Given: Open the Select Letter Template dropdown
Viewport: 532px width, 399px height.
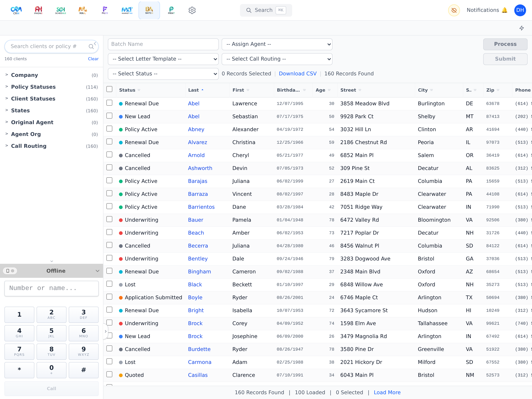Looking at the screenshot, I should 163,59.
